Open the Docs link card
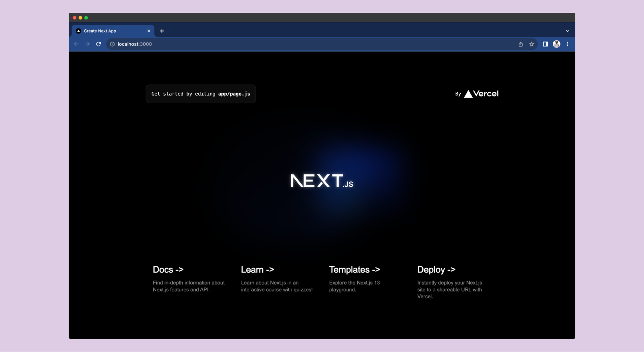Viewport: 644px width, 352px height. pos(188,279)
